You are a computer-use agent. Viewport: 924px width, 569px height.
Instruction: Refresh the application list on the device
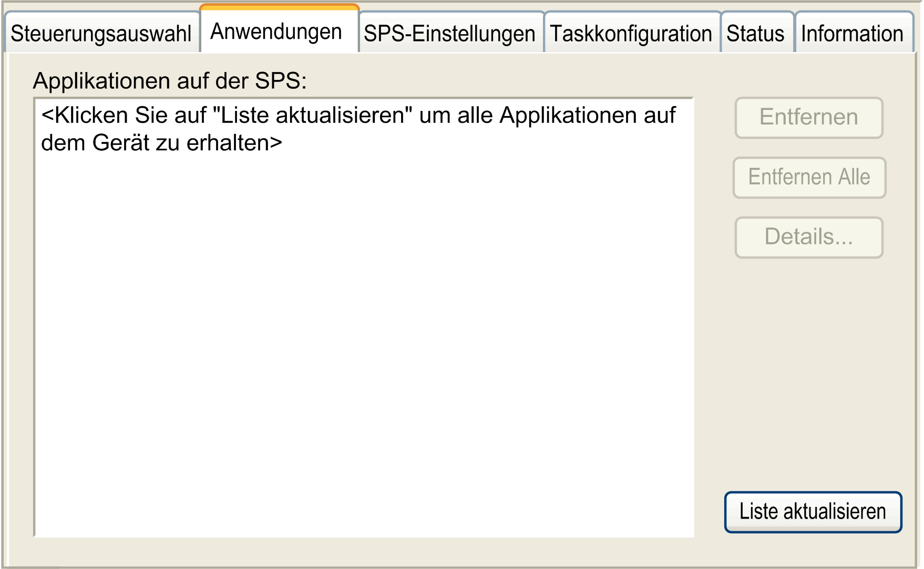pos(813,512)
